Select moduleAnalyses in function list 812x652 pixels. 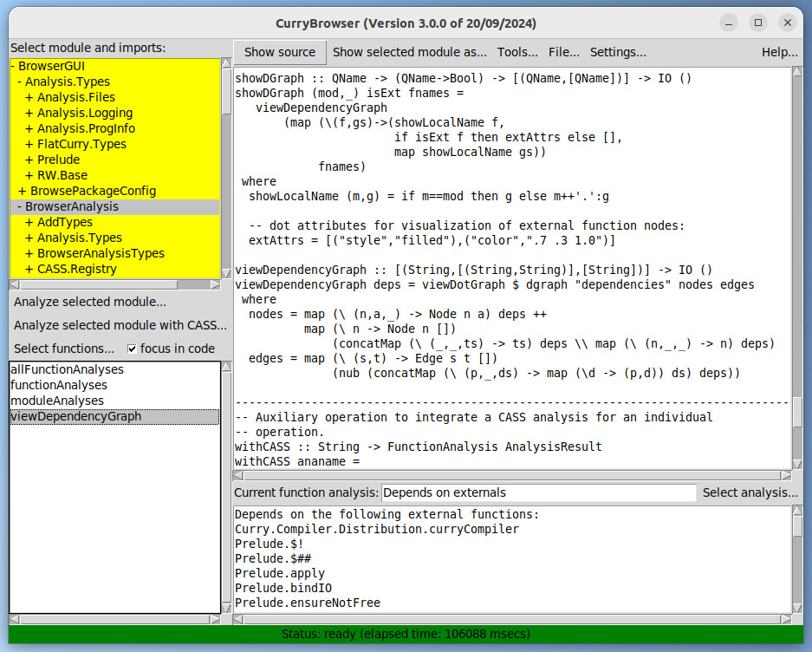click(x=57, y=401)
